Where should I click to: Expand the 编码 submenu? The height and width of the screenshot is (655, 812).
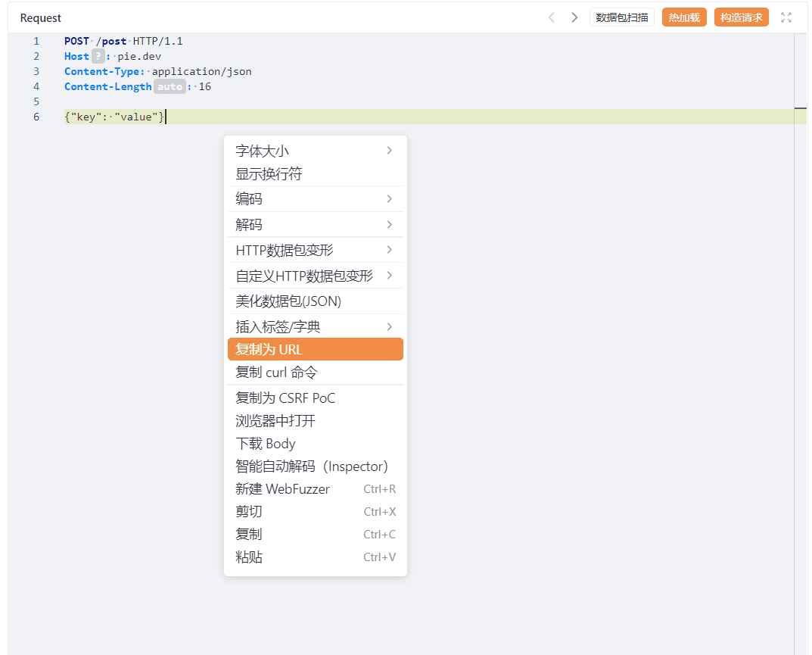click(x=315, y=199)
